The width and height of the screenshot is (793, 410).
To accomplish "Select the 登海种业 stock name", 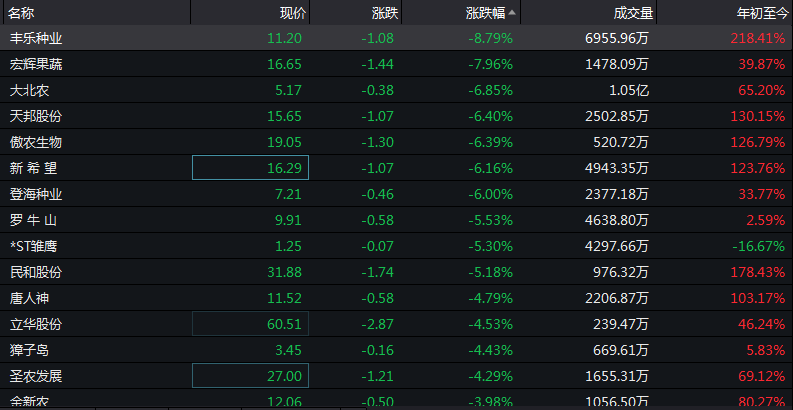I will tap(36, 195).
